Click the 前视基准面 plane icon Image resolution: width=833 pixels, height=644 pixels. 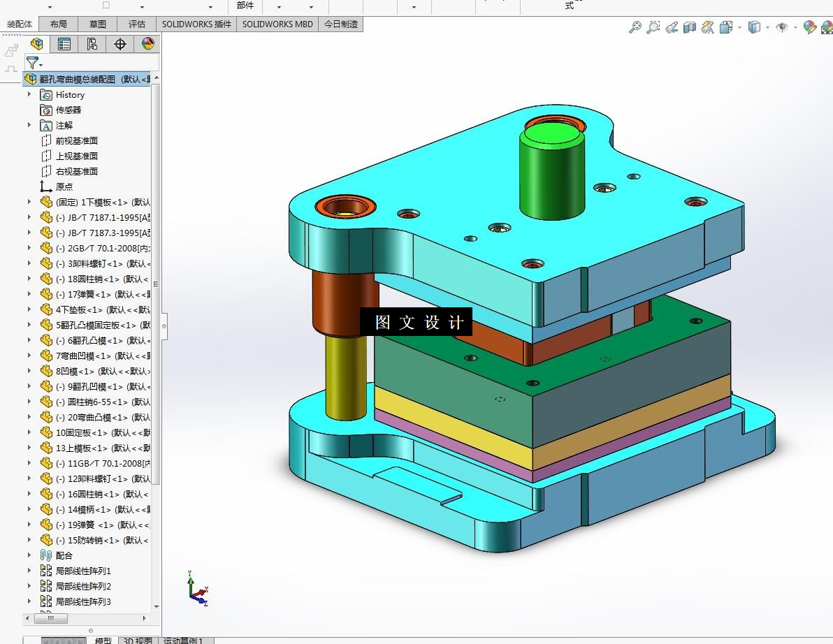click(46, 140)
